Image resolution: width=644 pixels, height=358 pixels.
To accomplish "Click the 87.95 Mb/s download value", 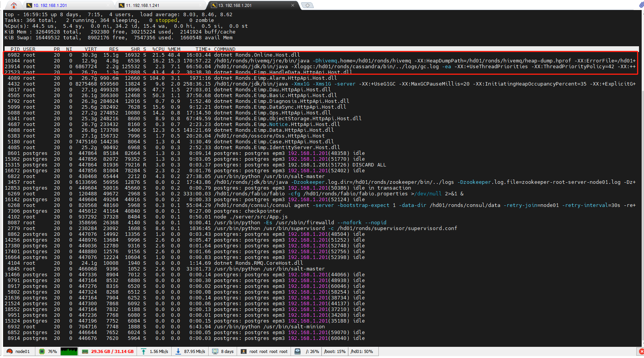I will click(x=194, y=351).
